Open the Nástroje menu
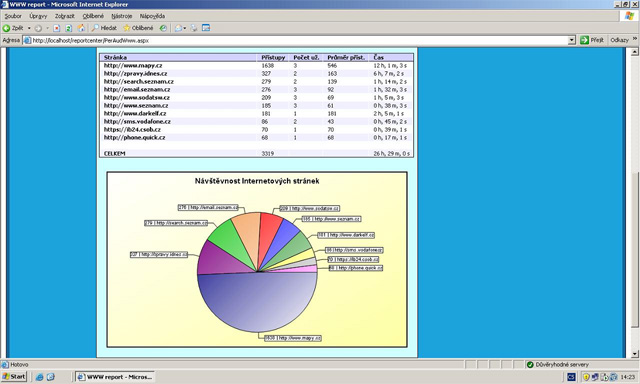Viewport: 640px width, 384px height. point(122,16)
